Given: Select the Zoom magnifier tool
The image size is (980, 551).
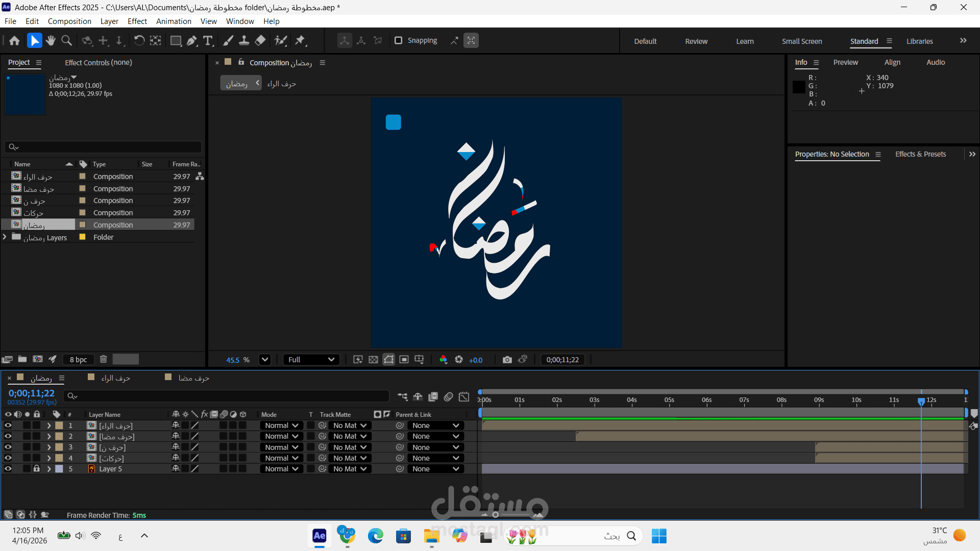Looking at the screenshot, I should [66, 41].
